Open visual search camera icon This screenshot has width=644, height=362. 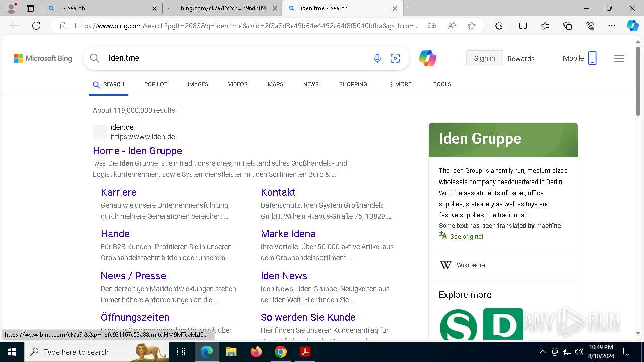pyautogui.click(x=395, y=58)
